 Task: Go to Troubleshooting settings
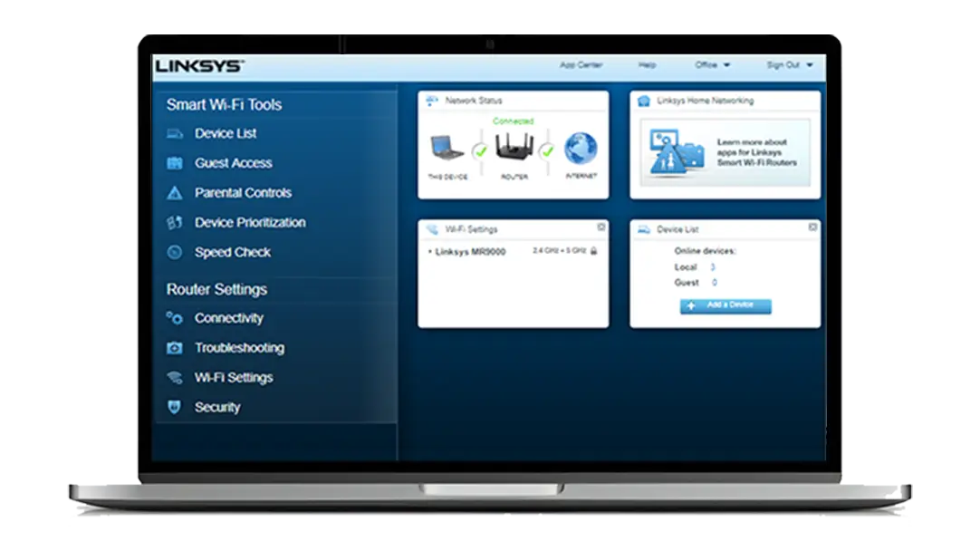(x=239, y=348)
